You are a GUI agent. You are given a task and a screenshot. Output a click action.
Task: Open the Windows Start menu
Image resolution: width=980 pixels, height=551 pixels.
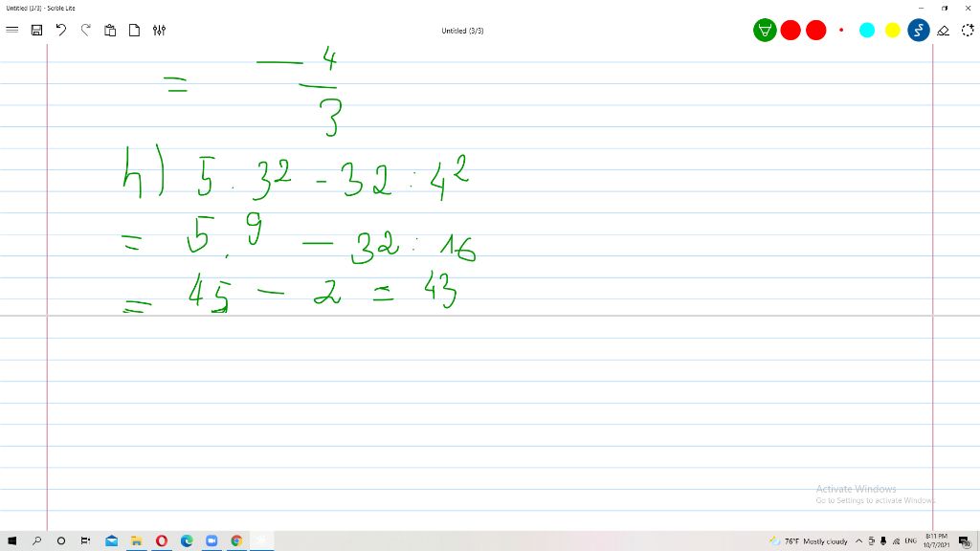tap(11, 541)
